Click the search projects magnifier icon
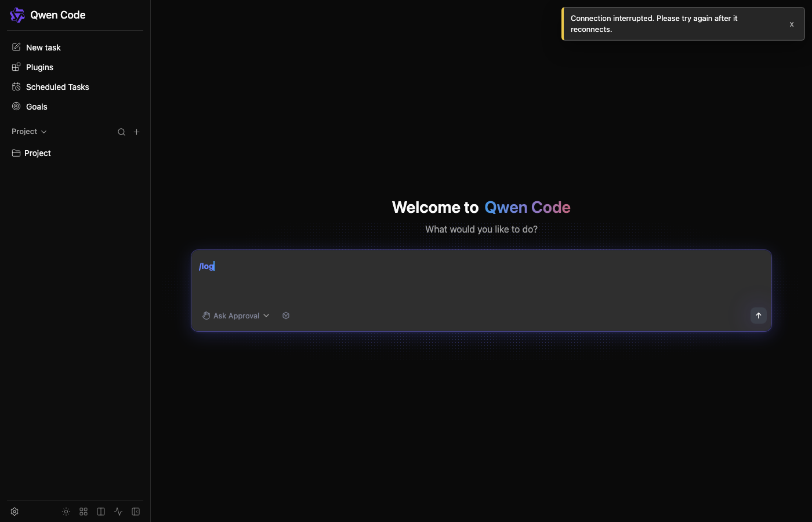Image resolution: width=812 pixels, height=522 pixels. tap(121, 132)
